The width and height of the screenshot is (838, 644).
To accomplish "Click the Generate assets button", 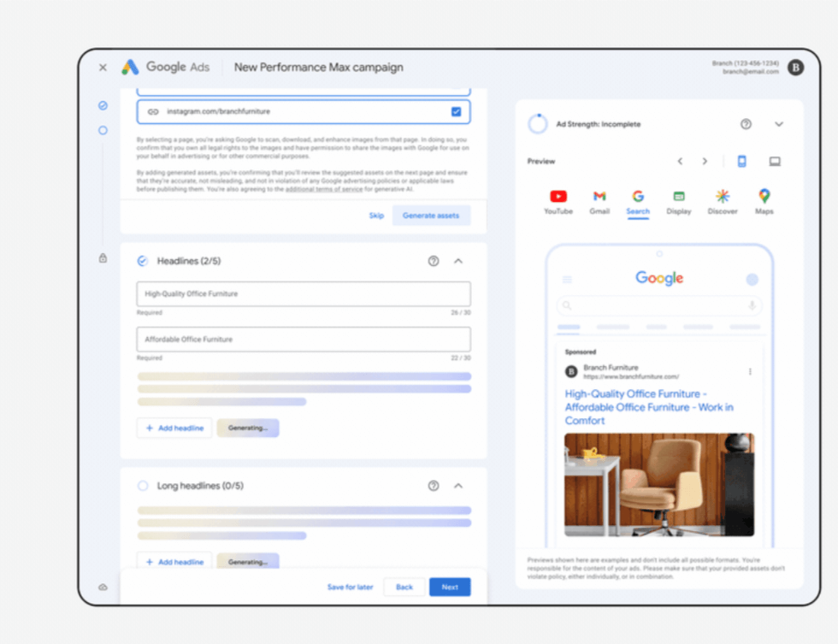I will coord(431,216).
